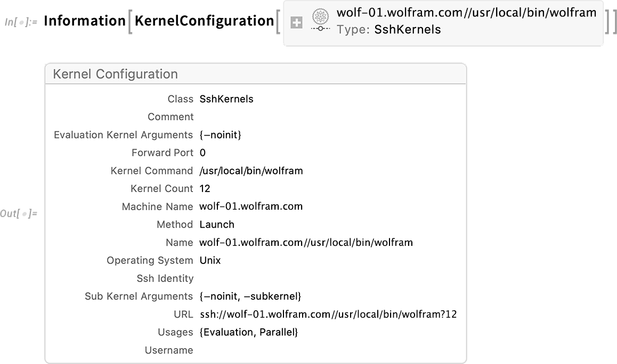Expand the plus icon in KernelConfiguration summary box
This screenshot has height=364, width=617.
tap(296, 23)
